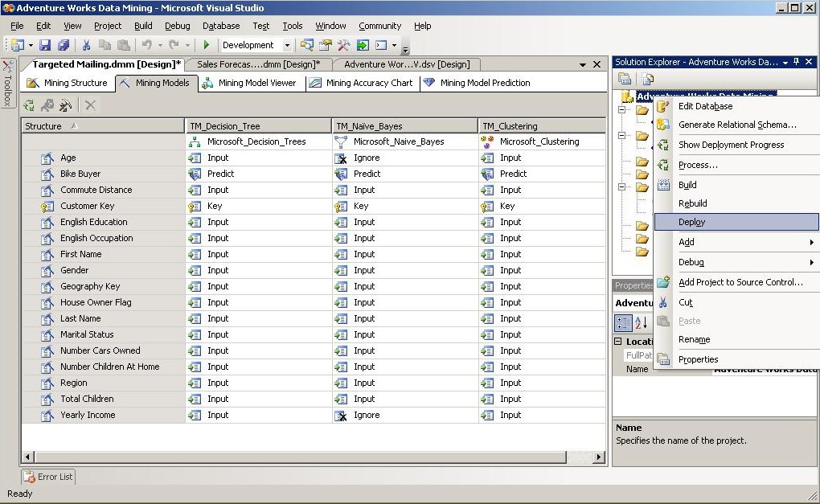This screenshot has width=820, height=504.
Task: Click the Process mining structure icon
Action: tap(29, 105)
